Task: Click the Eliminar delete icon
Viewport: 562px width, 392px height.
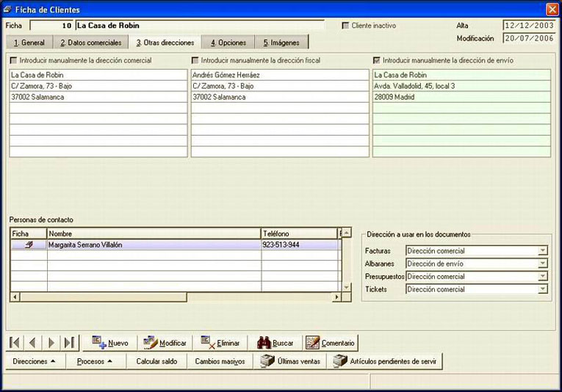Action: point(208,342)
